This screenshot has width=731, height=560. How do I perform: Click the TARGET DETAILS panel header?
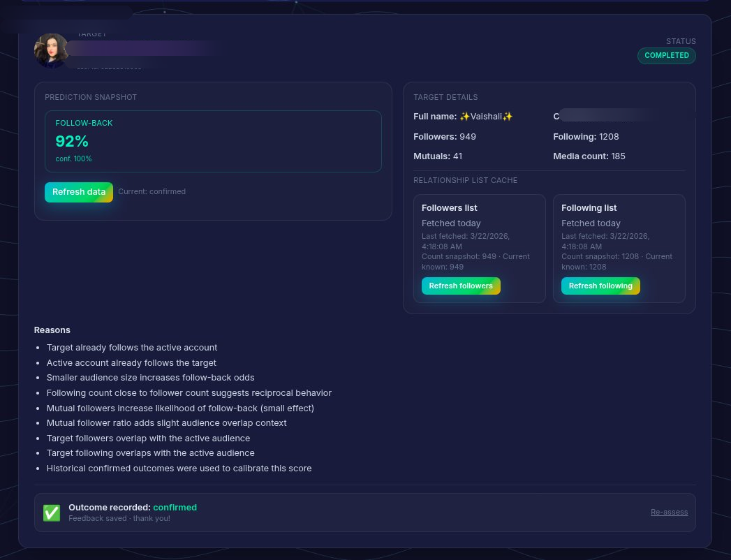445,97
